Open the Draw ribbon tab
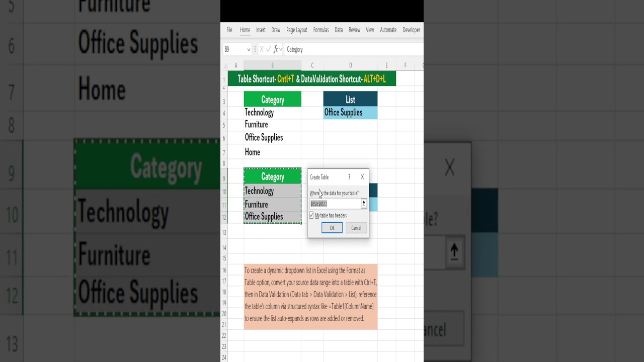 (276, 30)
